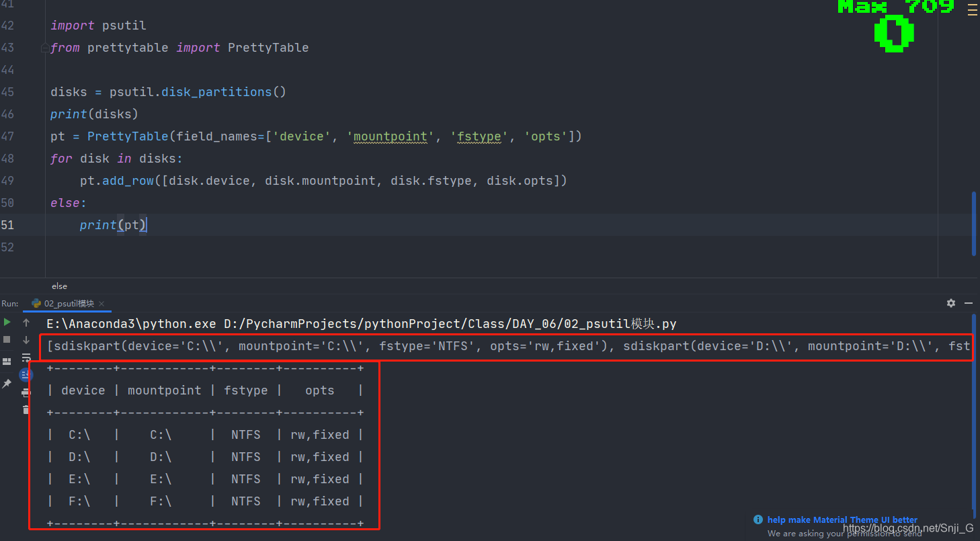
Task: Click the 'device' header in the console table
Action: point(83,390)
